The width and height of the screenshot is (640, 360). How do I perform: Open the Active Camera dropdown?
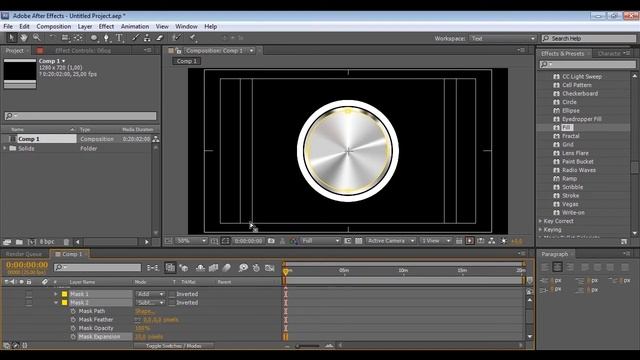coord(391,241)
